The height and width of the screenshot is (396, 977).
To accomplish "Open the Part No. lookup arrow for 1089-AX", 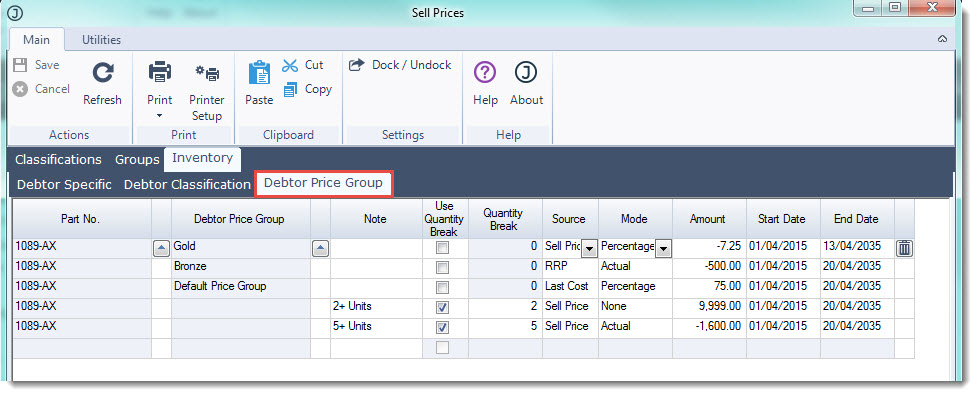I will (161, 249).
